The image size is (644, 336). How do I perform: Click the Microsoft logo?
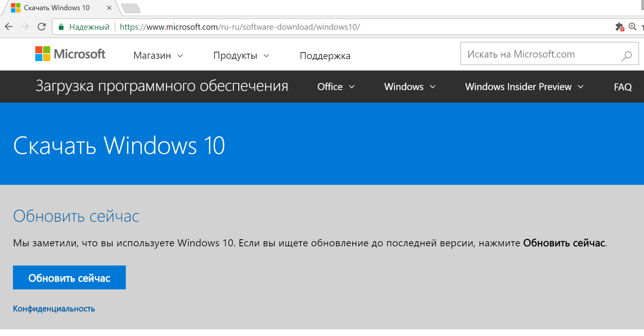pyautogui.click(x=70, y=54)
